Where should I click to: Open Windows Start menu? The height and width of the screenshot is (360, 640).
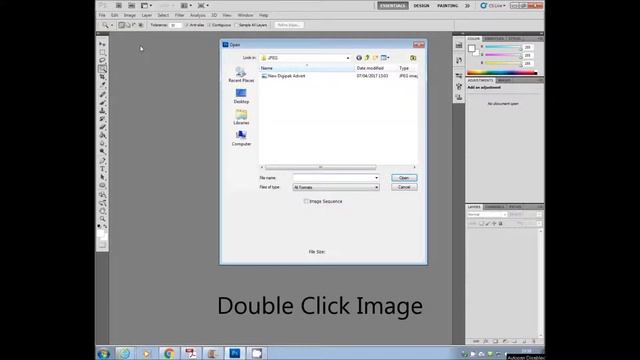click(x=104, y=353)
